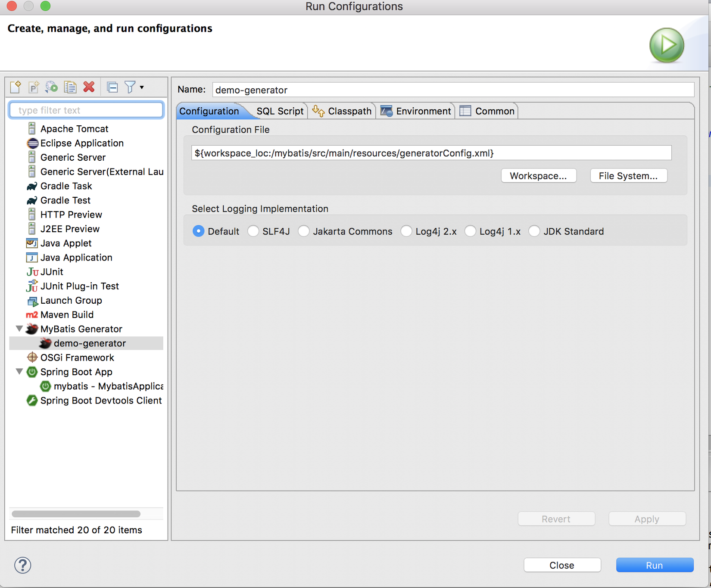Click the Export launch configuration icon

pyautogui.click(x=52, y=87)
